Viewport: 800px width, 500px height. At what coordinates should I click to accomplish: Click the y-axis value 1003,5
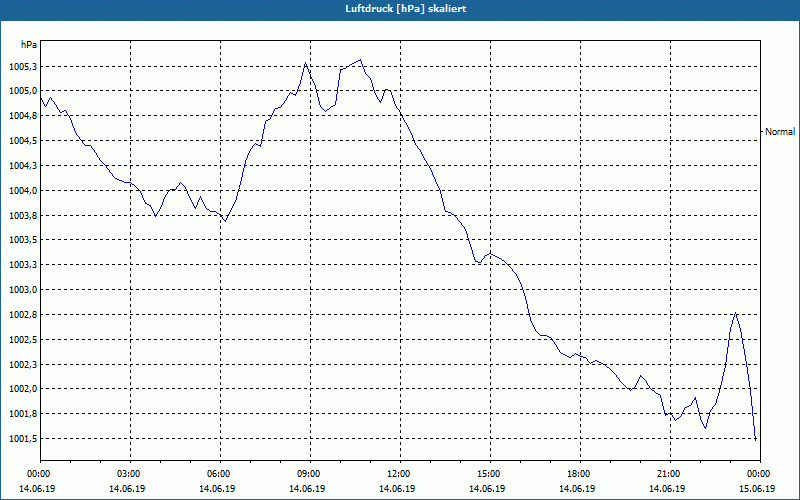23,240
